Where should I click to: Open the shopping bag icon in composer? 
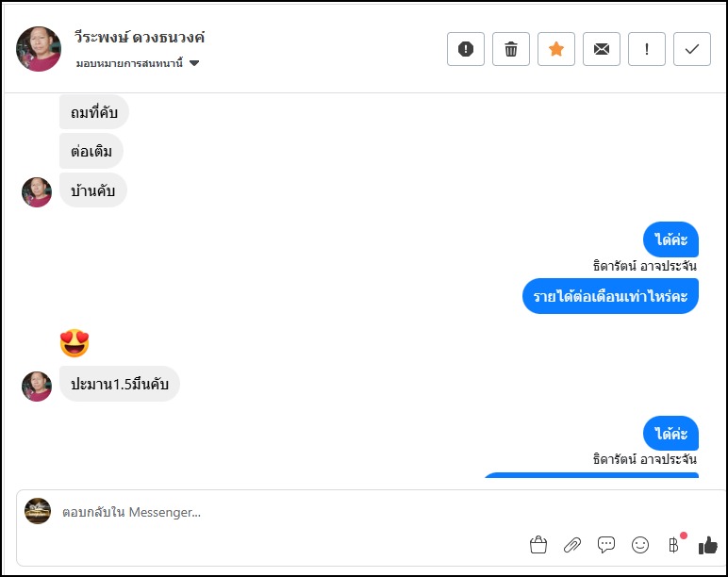click(x=538, y=545)
